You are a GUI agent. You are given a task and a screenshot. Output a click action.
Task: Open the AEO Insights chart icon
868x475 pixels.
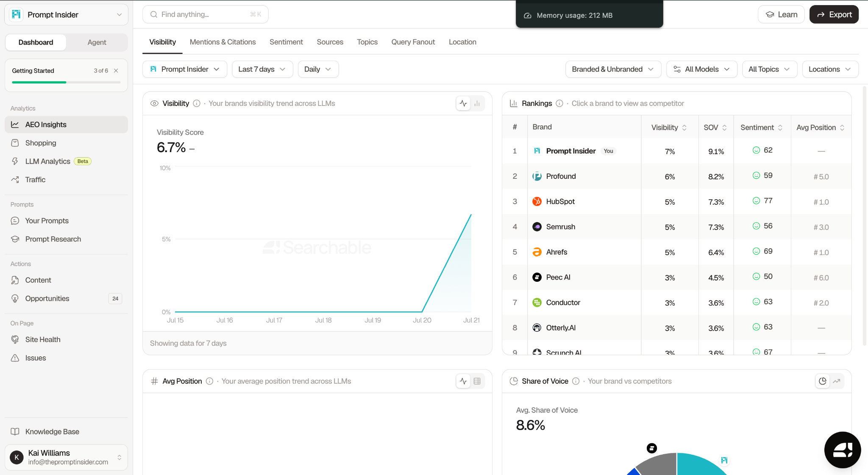(x=15, y=125)
